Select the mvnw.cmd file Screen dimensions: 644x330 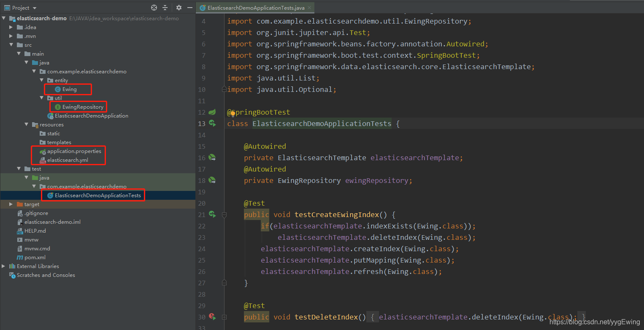[x=37, y=249]
